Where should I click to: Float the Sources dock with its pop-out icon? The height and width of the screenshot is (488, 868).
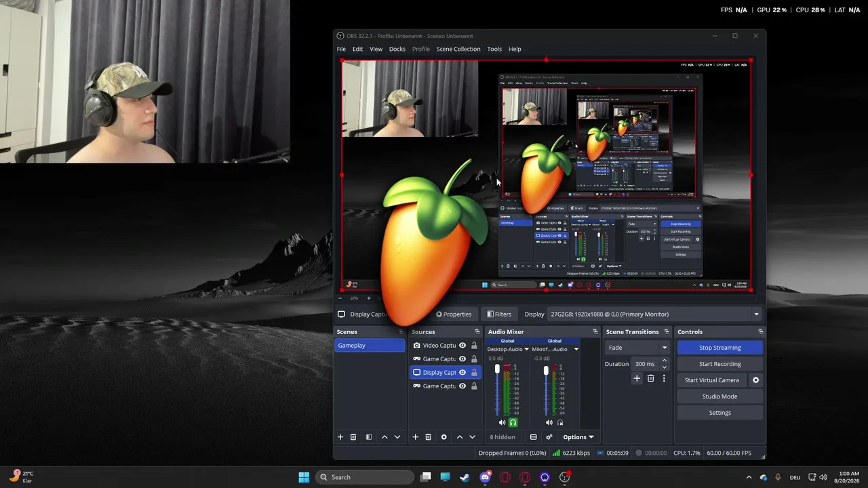pos(477,332)
